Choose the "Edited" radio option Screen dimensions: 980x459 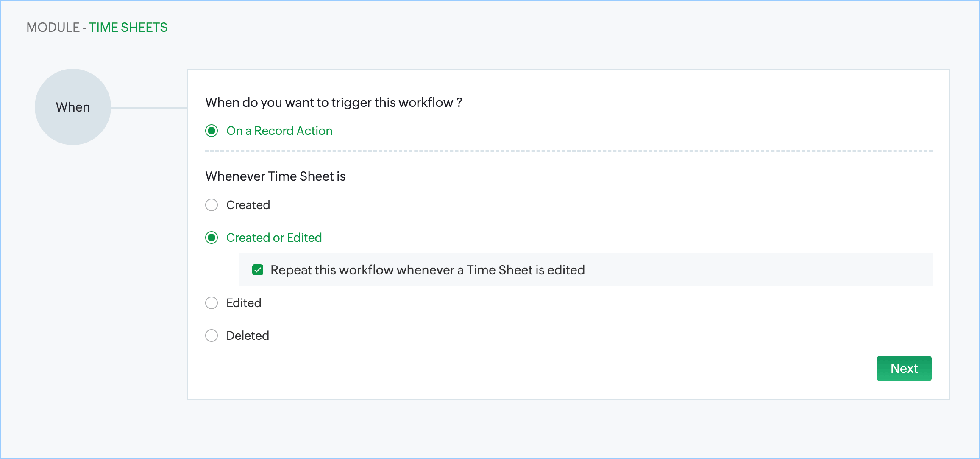[x=212, y=303]
